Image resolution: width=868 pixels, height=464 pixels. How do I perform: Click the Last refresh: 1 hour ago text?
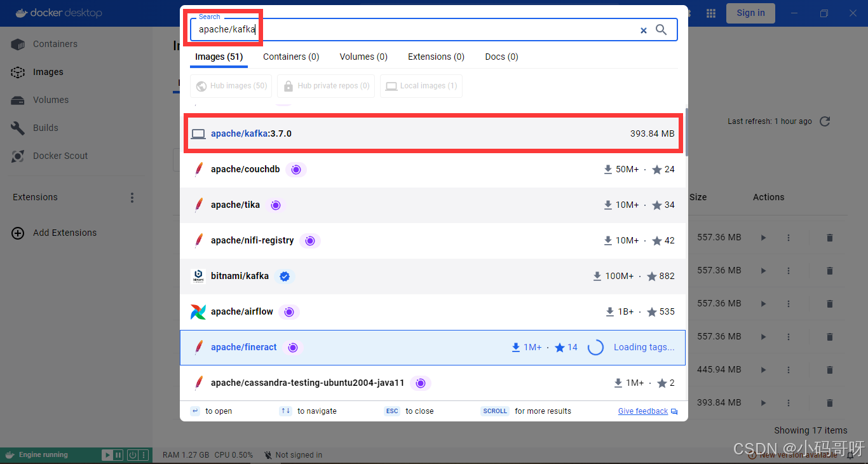point(770,121)
